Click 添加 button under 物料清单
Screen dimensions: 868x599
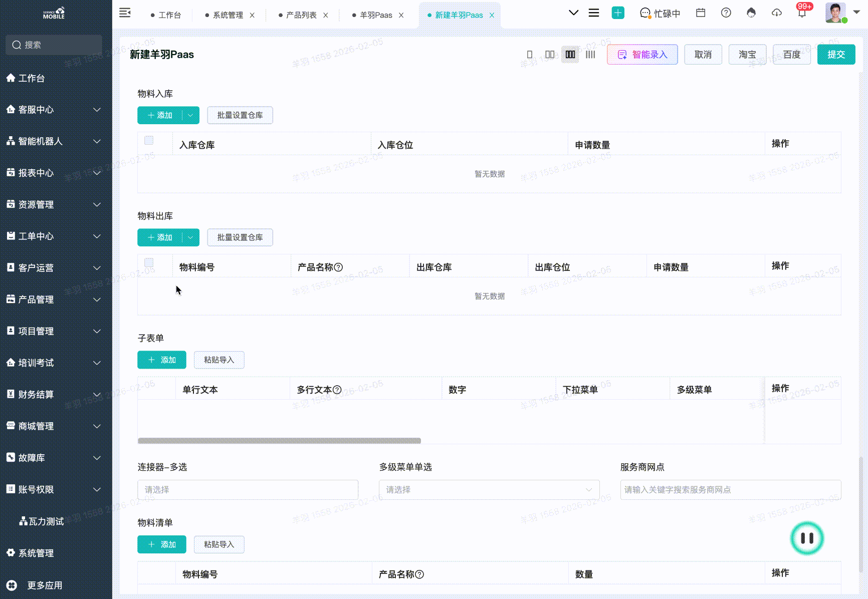[x=162, y=544]
